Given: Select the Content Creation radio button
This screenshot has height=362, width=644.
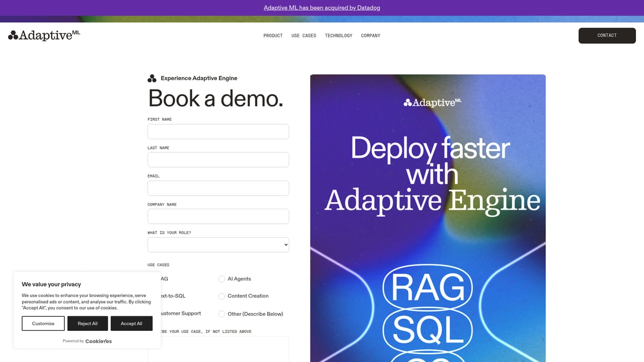Looking at the screenshot, I should coord(221,296).
